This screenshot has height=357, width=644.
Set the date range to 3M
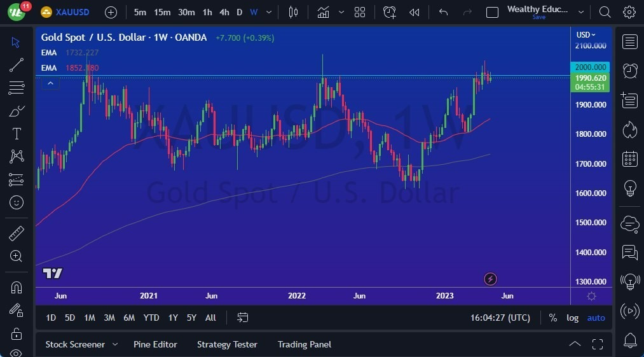(x=109, y=318)
